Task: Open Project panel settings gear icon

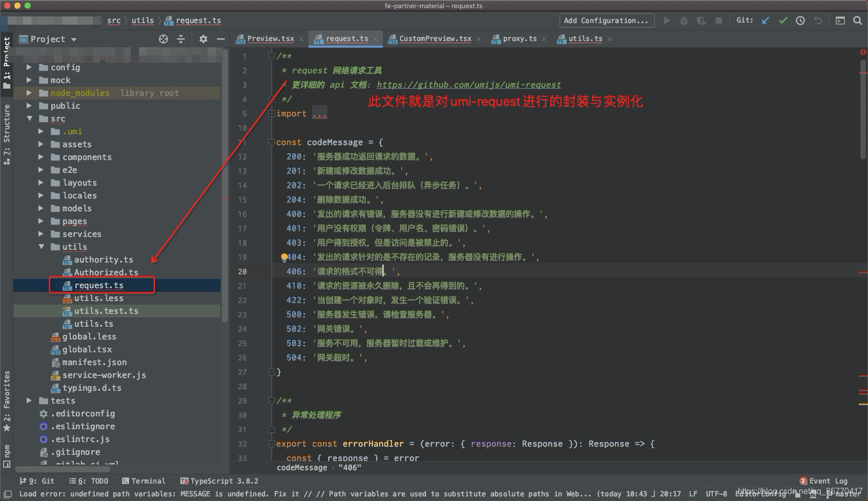Action: tap(203, 38)
